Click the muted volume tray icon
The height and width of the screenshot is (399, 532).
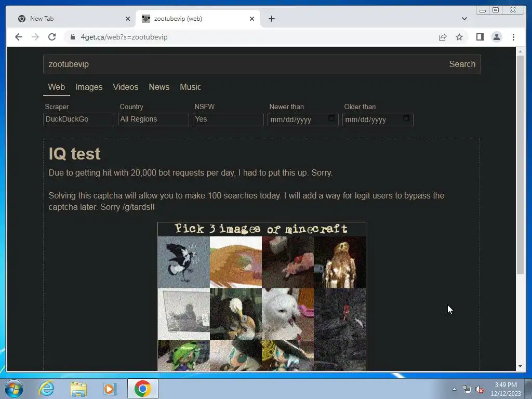(479, 390)
